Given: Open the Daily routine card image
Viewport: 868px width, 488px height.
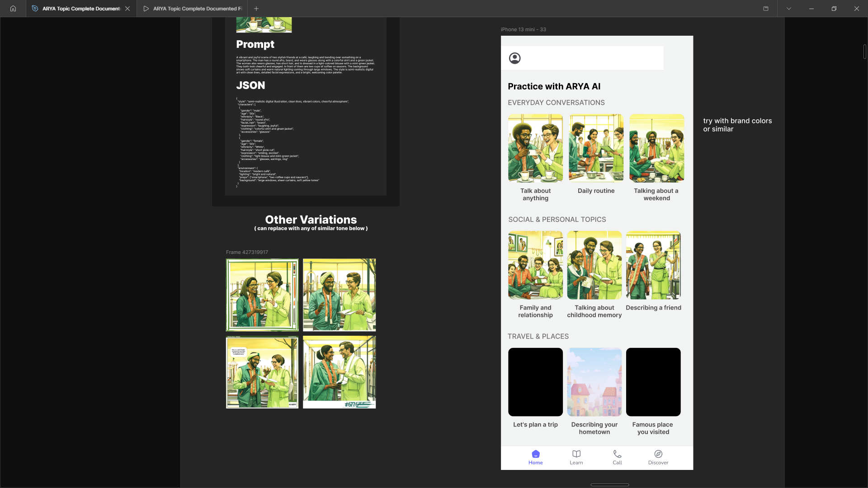Looking at the screenshot, I should tap(596, 148).
